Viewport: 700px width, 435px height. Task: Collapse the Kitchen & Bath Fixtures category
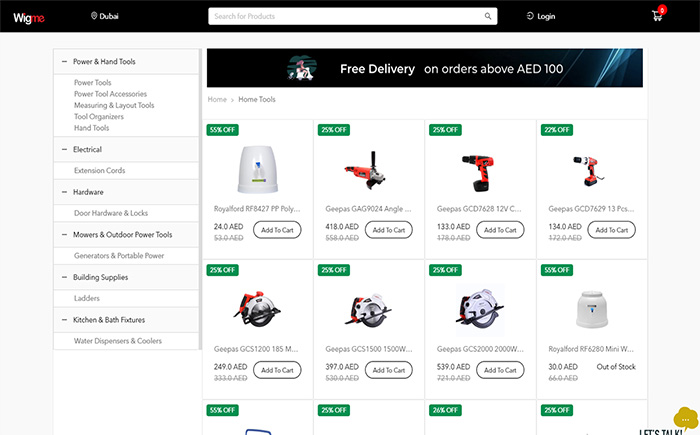(x=65, y=320)
